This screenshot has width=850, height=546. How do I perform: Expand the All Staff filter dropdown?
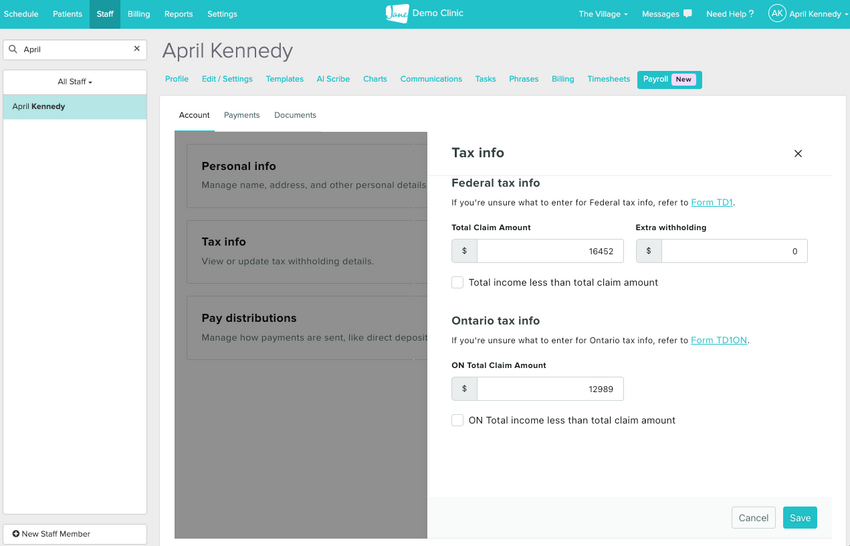pyautogui.click(x=75, y=82)
